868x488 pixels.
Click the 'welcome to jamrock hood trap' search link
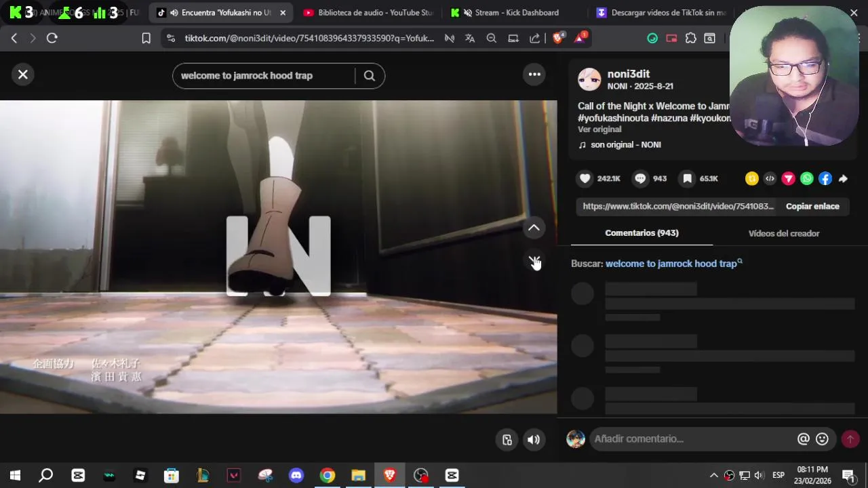pyautogui.click(x=673, y=264)
